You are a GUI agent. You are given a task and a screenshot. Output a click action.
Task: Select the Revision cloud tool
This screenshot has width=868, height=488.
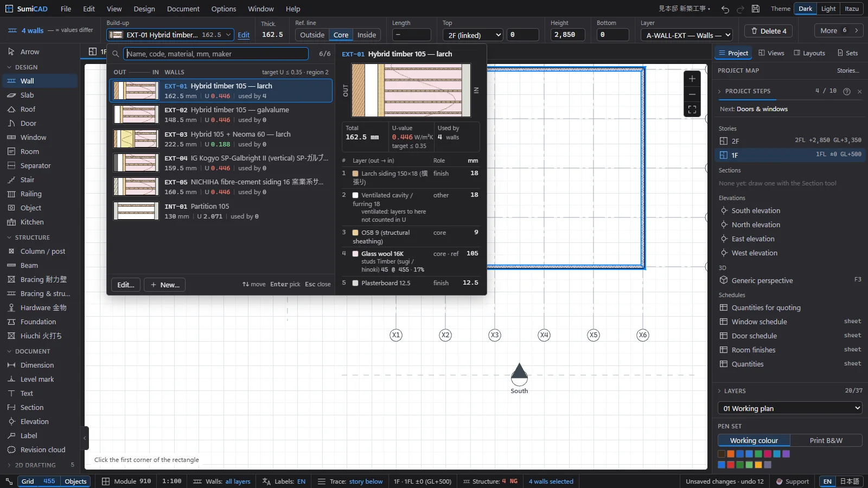(39, 450)
